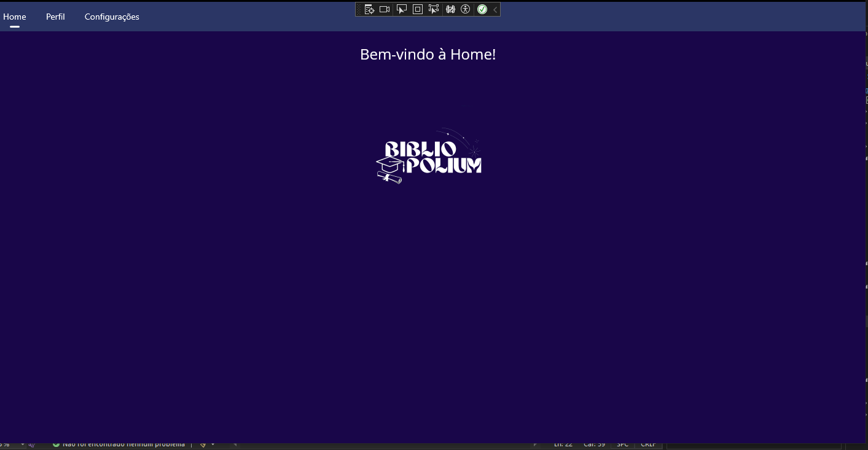Open the Configurações tab
Image resolution: width=868 pixels, height=450 pixels.
[x=112, y=17]
